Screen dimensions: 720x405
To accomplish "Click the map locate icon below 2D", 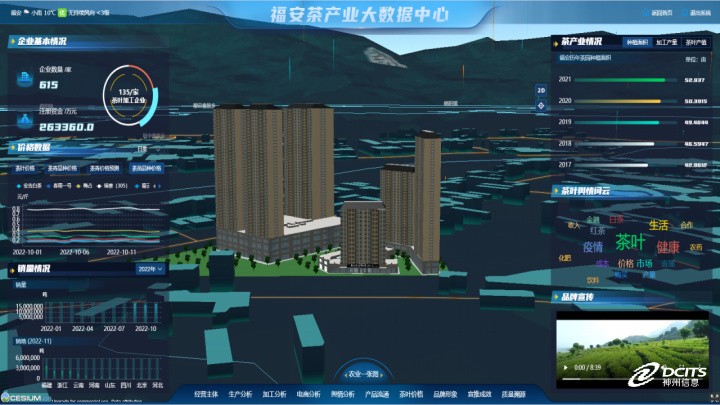I will coord(541,103).
